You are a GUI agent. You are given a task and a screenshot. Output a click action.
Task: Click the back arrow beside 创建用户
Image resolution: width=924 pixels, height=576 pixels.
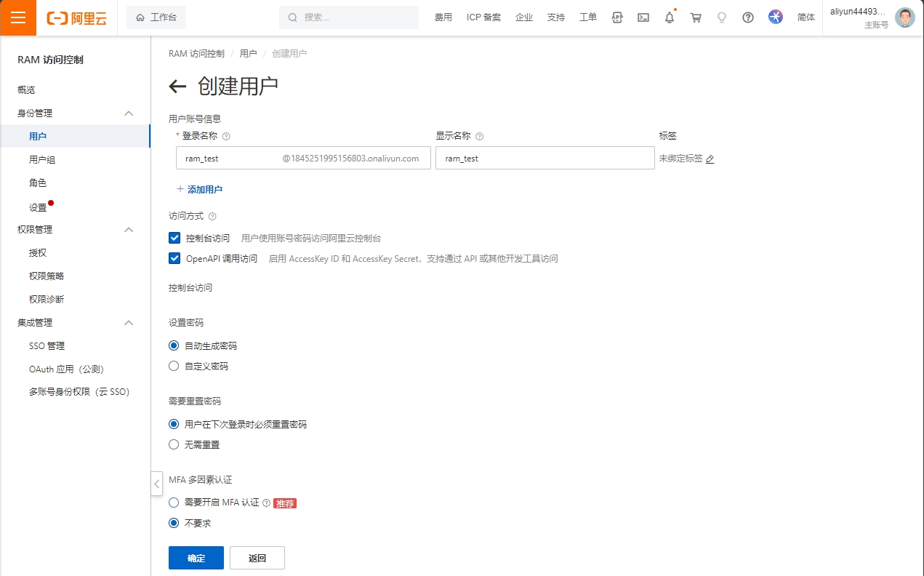tap(177, 87)
